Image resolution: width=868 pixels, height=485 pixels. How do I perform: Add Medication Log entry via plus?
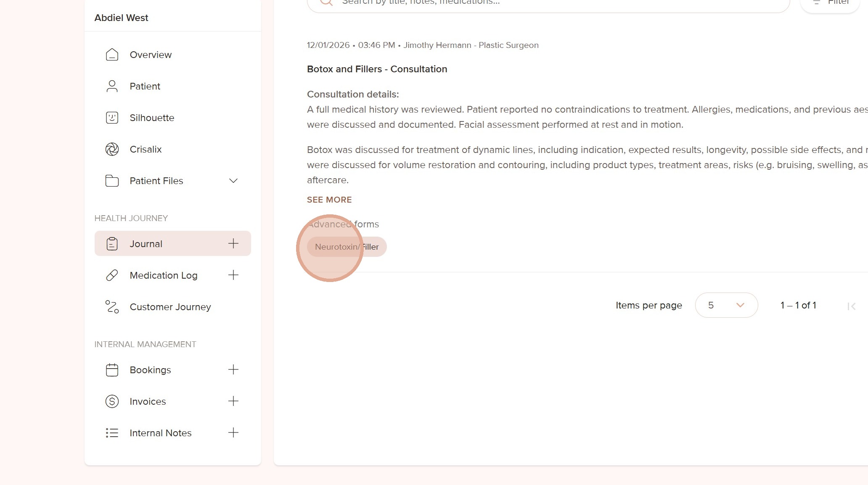tap(233, 275)
